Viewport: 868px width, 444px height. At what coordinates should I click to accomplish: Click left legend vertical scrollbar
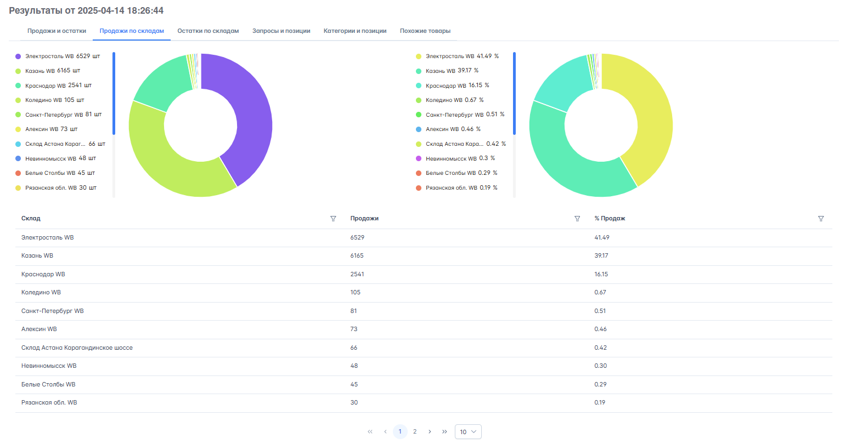click(x=114, y=93)
